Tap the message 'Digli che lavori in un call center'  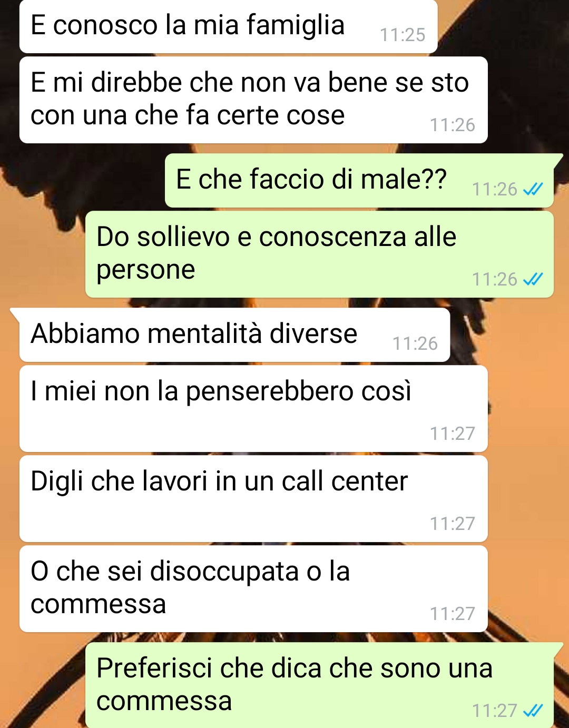253,499
